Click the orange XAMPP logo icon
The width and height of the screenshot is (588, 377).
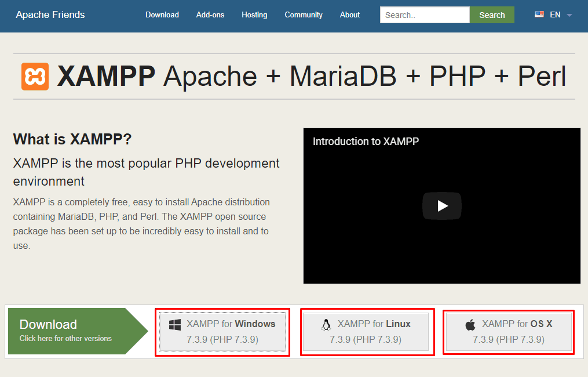[x=35, y=77]
